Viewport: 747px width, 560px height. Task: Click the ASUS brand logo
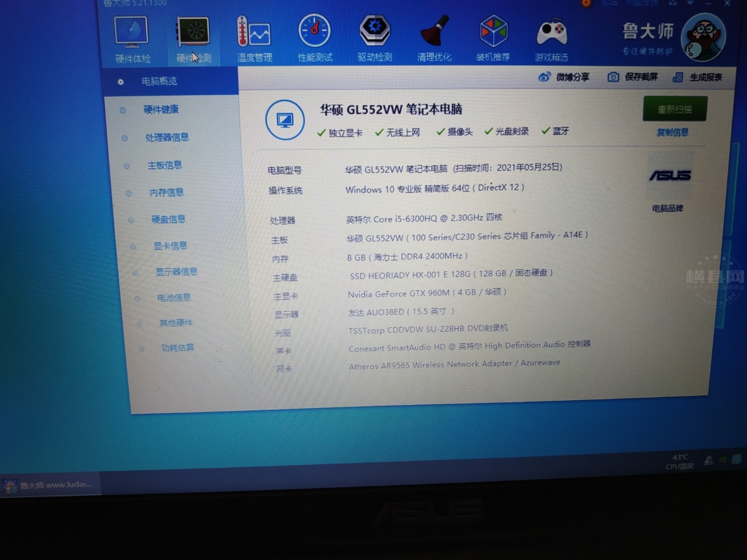tap(670, 175)
